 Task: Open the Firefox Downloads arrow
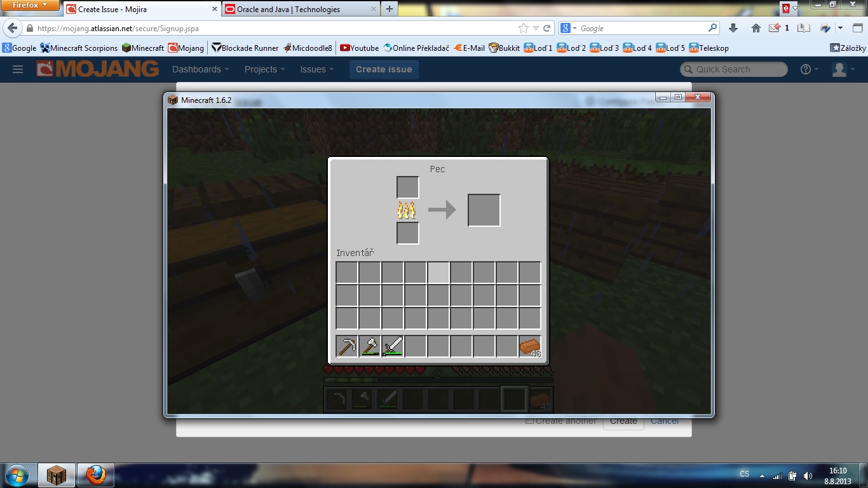pyautogui.click(x=733, y=28)
